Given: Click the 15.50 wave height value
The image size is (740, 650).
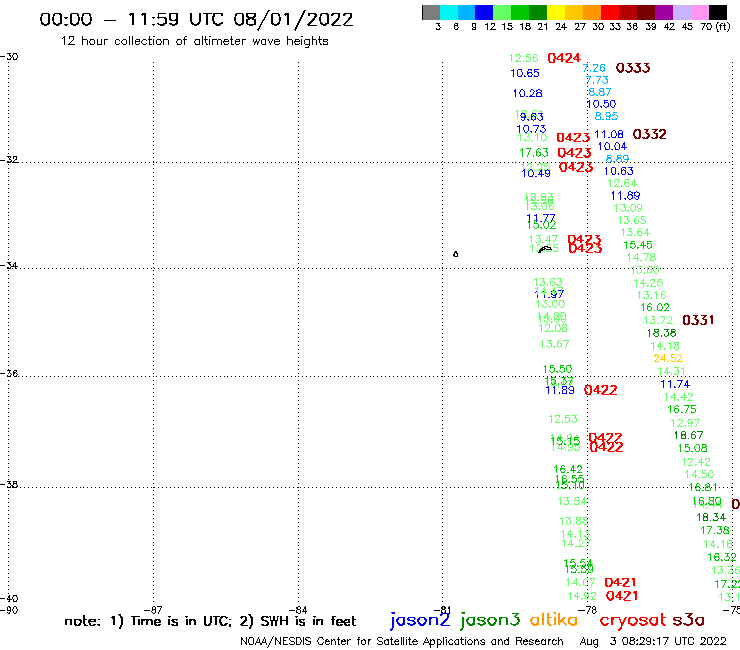Looking at the screenshot, I should pos(557,369).
